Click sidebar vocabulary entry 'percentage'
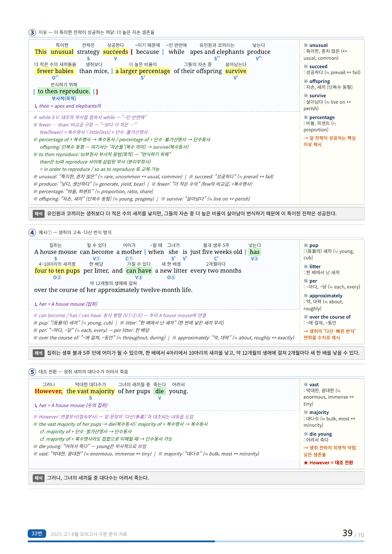The height and width of the screenshot is (554, 392). coord(322,117)
